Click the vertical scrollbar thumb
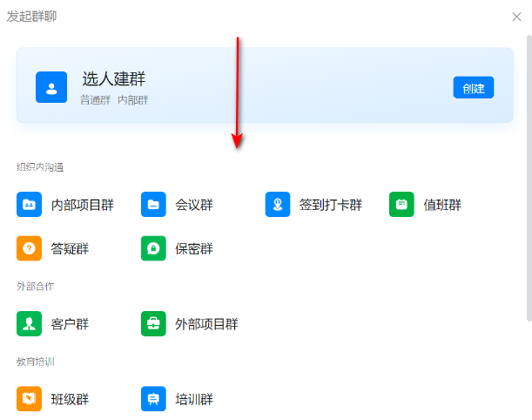The width and height of the screenshot is (532, 420). pos(529,178)
